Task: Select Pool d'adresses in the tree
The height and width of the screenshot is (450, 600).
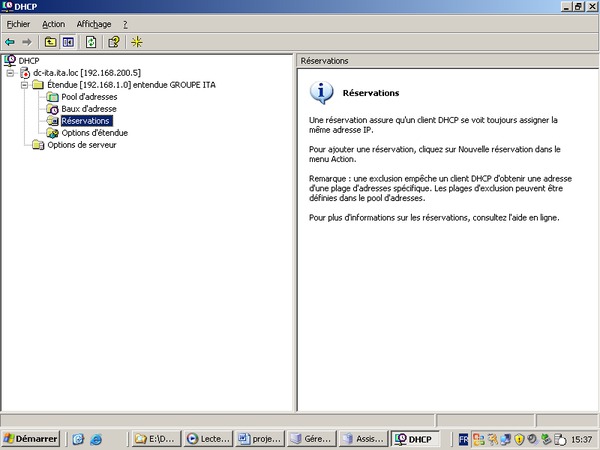Action: coord(89,97)
